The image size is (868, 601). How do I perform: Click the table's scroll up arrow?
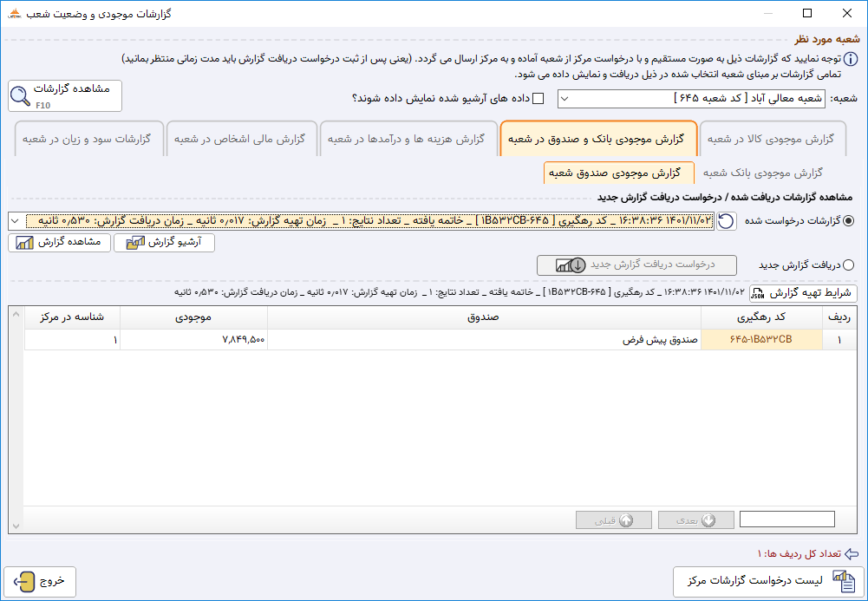pos(16,315)
